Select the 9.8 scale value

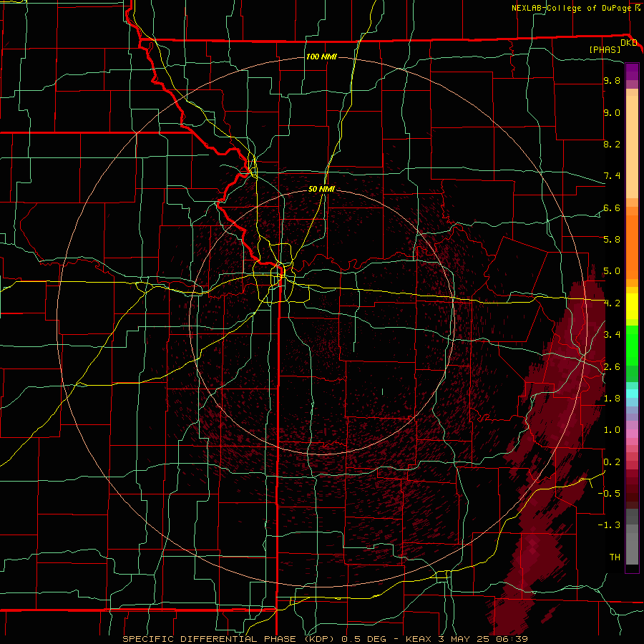click(612, 81)
